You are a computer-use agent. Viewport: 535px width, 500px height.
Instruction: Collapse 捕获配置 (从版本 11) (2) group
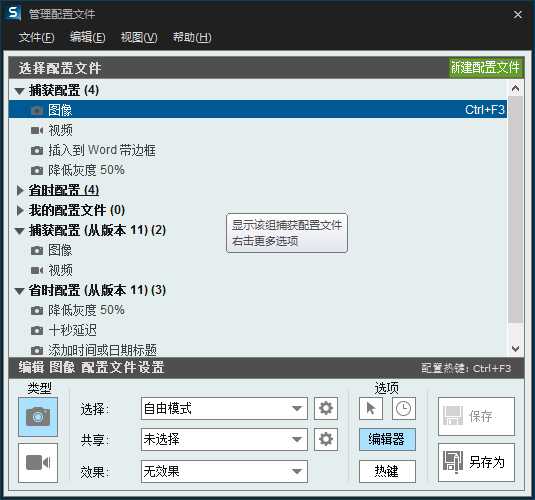point(19,231)
